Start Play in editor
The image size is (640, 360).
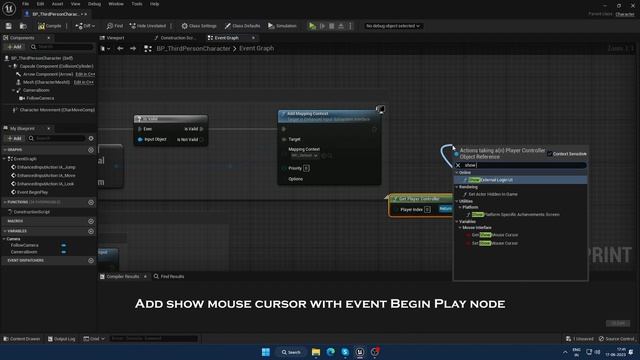312,26
